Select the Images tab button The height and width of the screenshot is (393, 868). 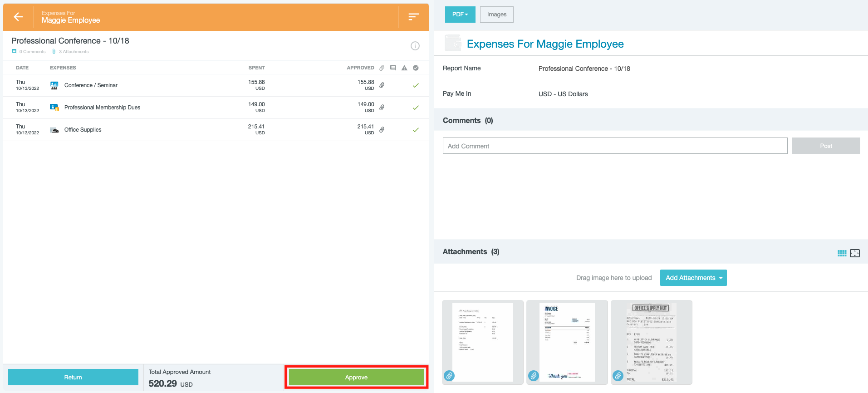pos(496,15)
